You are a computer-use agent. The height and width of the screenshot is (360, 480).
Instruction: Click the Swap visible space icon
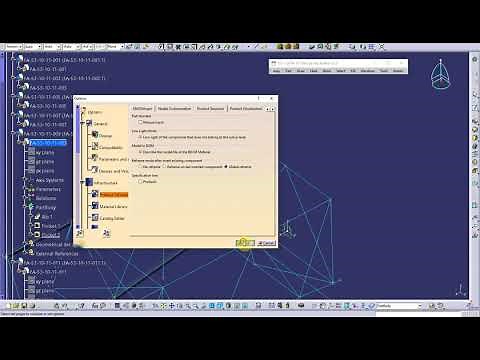[x=245, y=305]
